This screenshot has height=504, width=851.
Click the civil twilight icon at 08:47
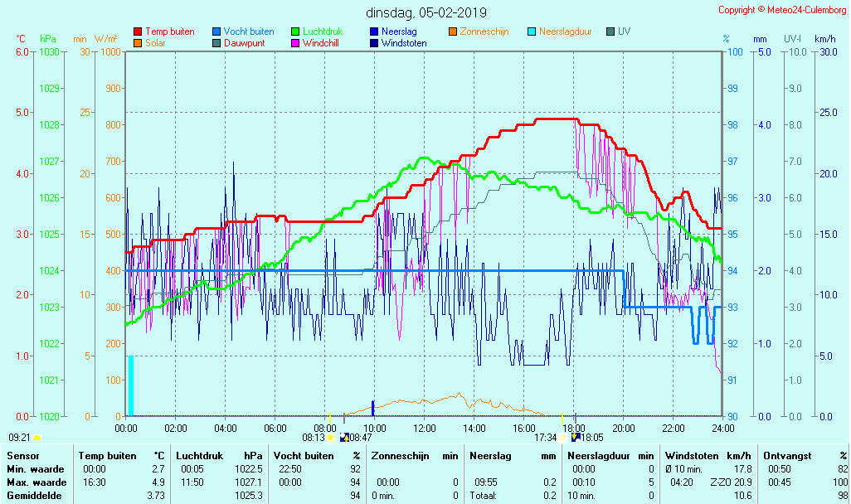point(343,437)
